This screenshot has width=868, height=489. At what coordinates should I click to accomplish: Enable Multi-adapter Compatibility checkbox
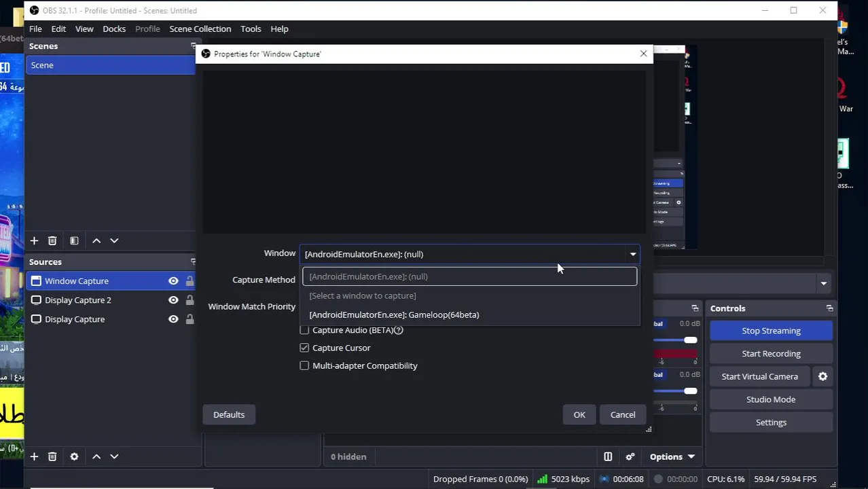(304, 365)
